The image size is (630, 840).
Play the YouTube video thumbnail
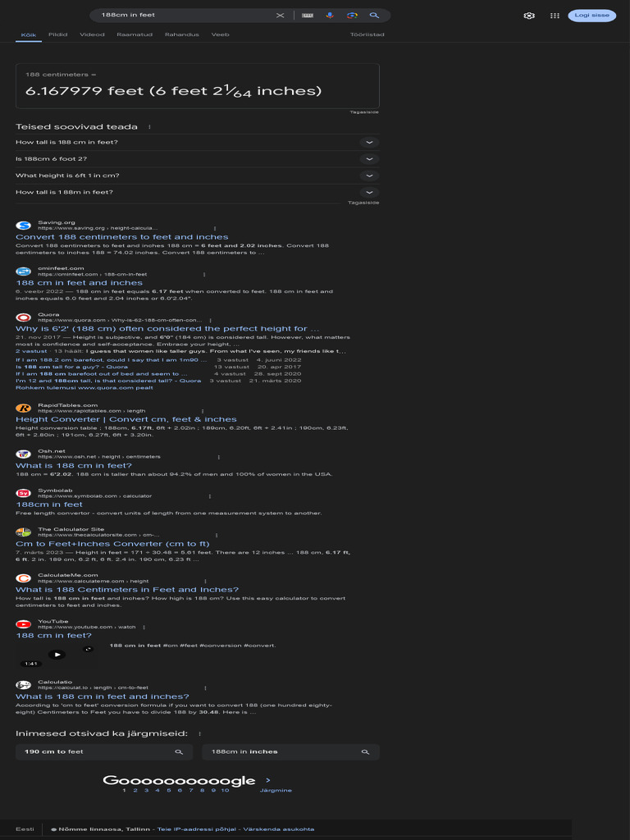(57, 654)
